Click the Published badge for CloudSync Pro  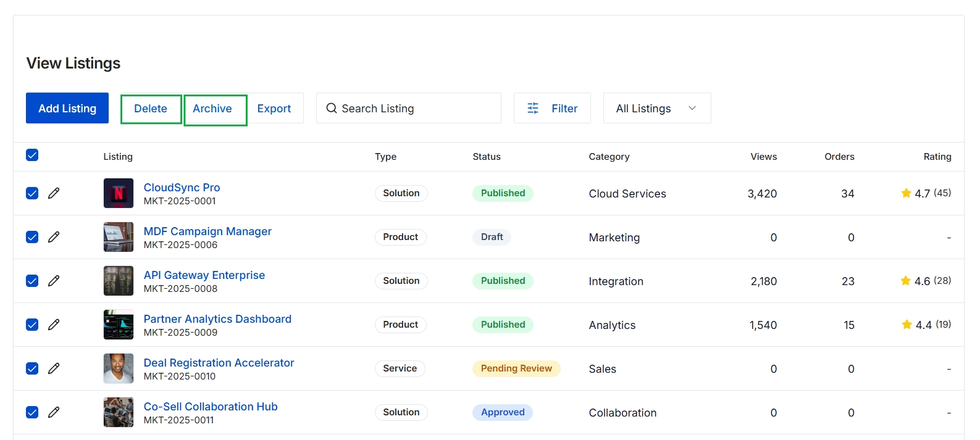click(503, 193)
